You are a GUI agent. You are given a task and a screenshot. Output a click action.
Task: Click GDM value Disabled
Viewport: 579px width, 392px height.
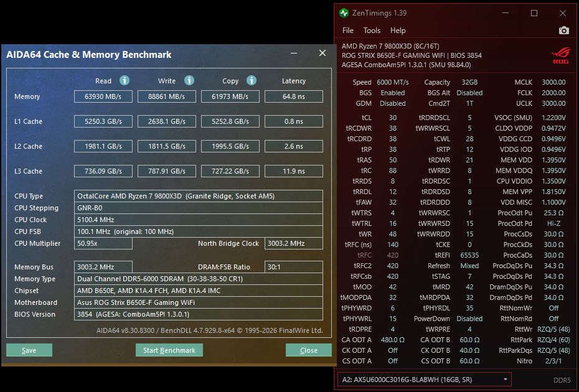point(392,103)
